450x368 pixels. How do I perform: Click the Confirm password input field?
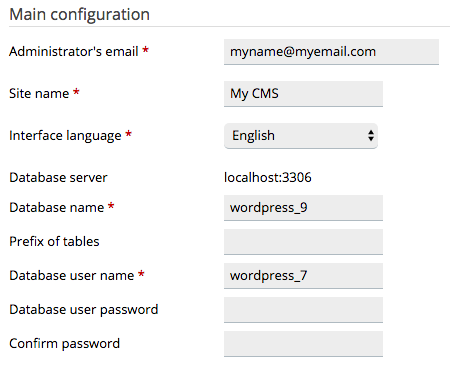[x=303, y=344]
